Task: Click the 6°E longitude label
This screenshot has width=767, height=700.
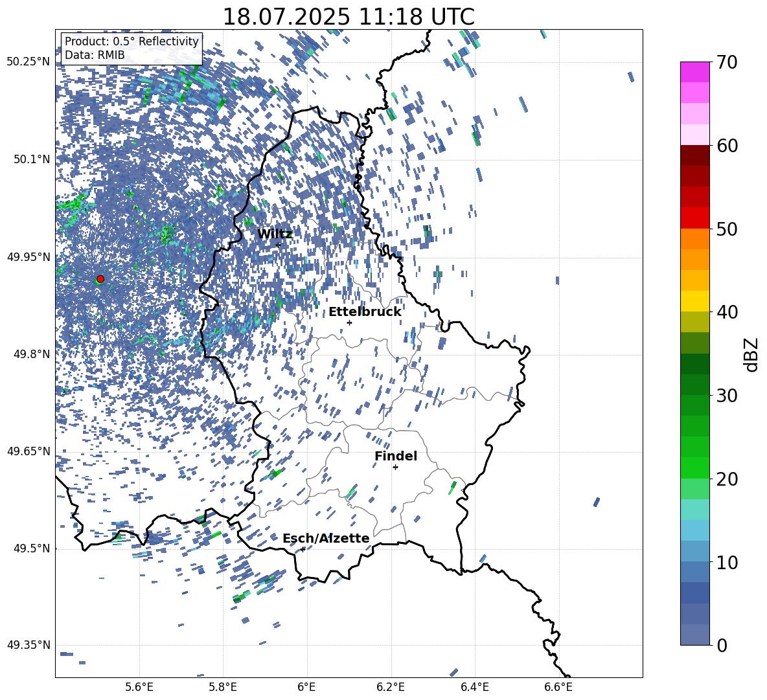Action: (x=306, y=687)
